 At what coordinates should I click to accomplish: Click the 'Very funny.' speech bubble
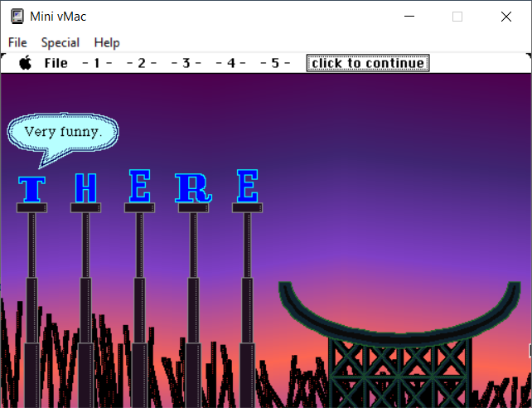63,133
